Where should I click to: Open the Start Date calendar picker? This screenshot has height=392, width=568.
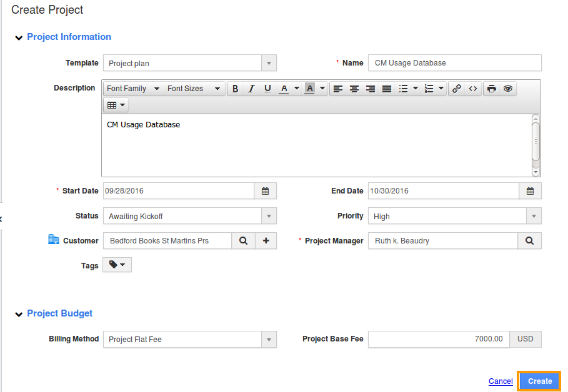(x=265, y=190)
